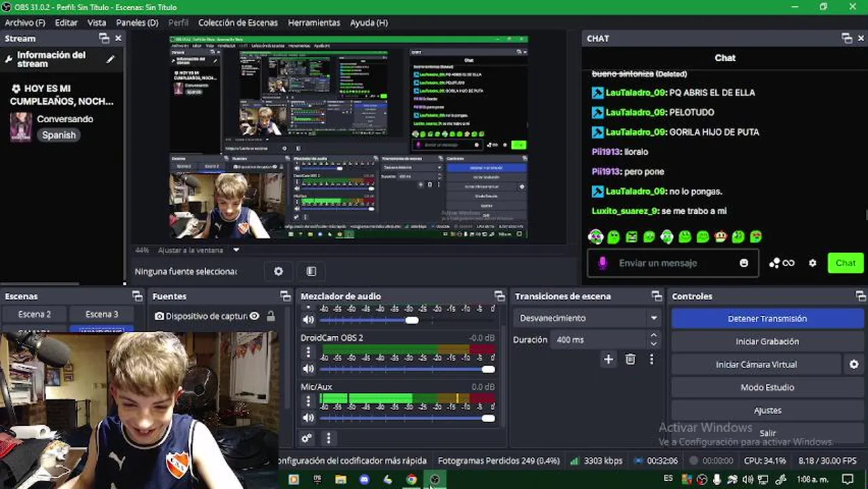This screenshot has height=489, width=868.
Task: Click Iniciar Grabación button
Action: (x=767, y=342)
